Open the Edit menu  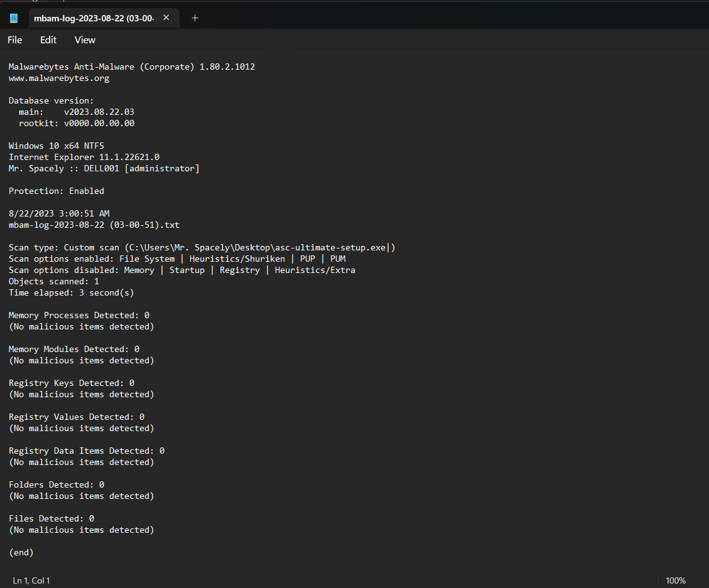(48, 40)
